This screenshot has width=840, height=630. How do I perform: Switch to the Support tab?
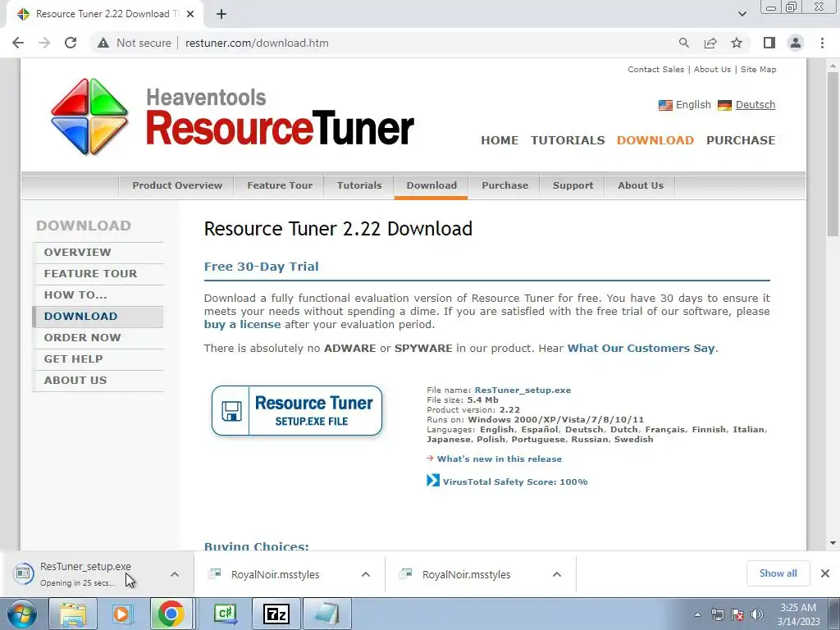tap(573, 186)
